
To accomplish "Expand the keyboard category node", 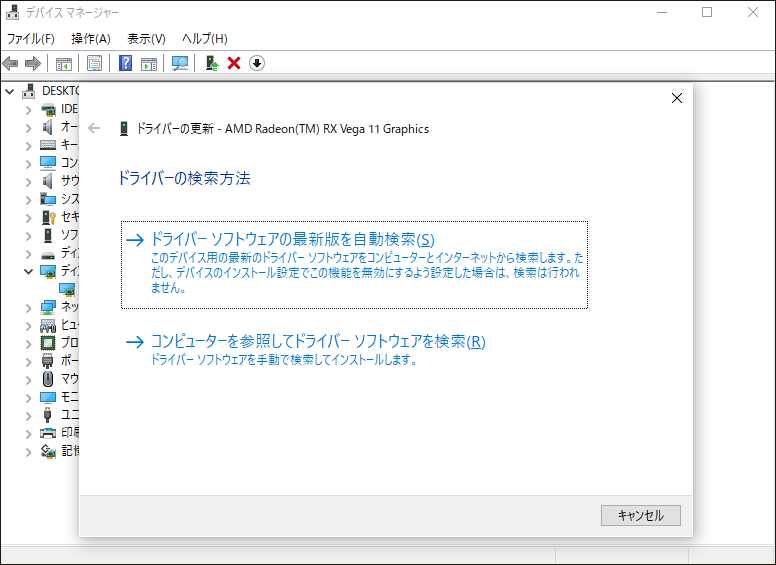I will click(29, 146).
